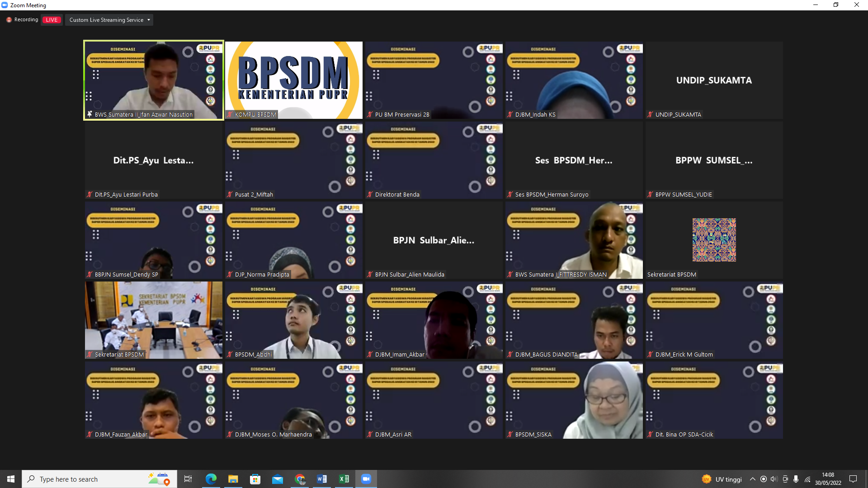Image resolution: width=868 pixels, height=488 pixels.
Task: Click the muted mic icon beside DJBM_Indah KS
Action: pos(510,115)
